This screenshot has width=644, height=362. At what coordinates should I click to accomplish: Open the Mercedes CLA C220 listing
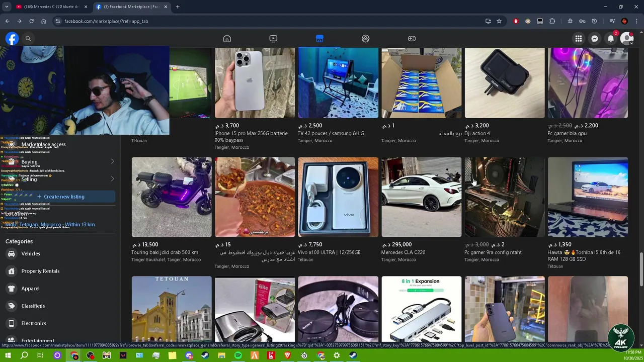click(x=421, y=210)
